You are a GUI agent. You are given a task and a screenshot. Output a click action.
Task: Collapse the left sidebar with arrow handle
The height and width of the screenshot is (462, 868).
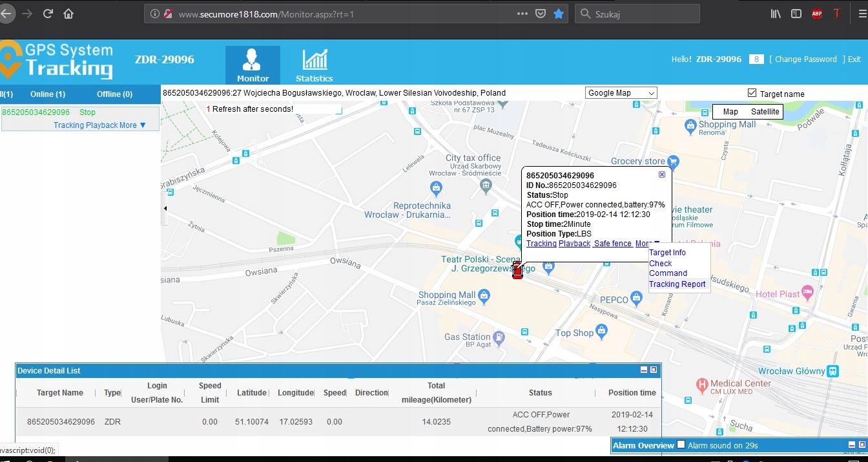coord(165,208)
